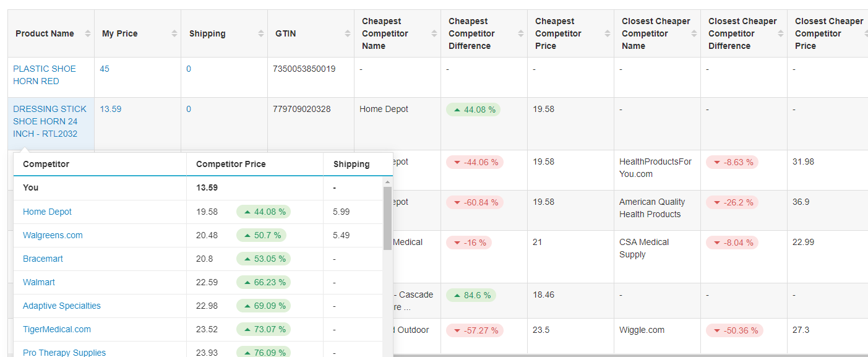Image resolution: width=868 pixels, height=357 pixels.
Task: Select Bracemart competitor link
Action: [x=43, y=259]
